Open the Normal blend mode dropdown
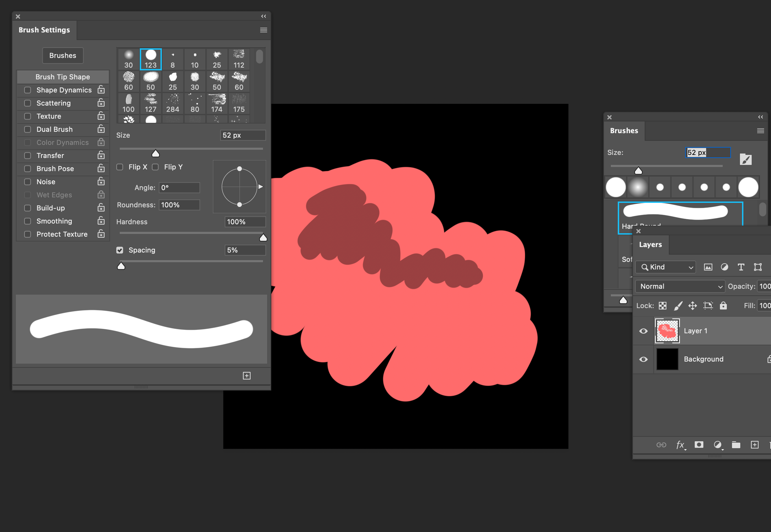Viewport: 771px width, 532px height. tap(680, 286)
